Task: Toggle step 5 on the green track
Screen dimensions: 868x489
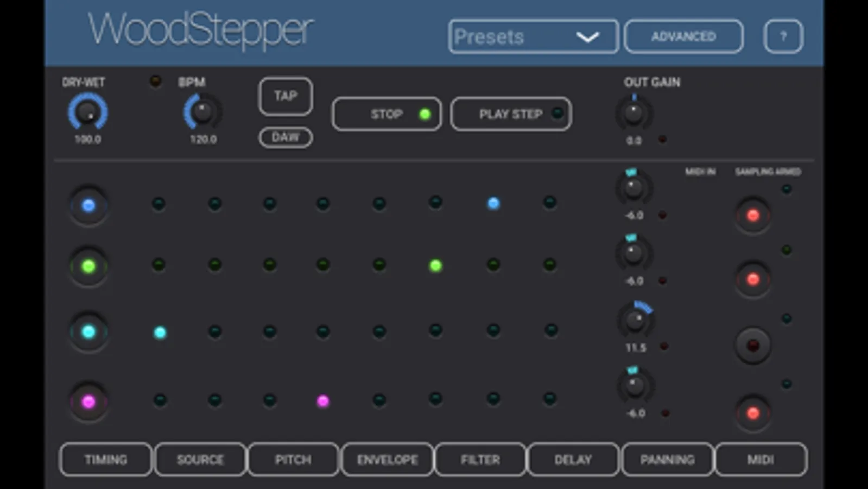Action: (379, 265)
